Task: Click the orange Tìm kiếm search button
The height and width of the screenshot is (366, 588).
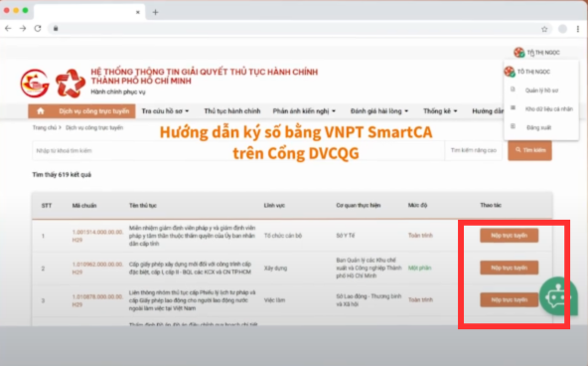Action: [x=529, y=150]
